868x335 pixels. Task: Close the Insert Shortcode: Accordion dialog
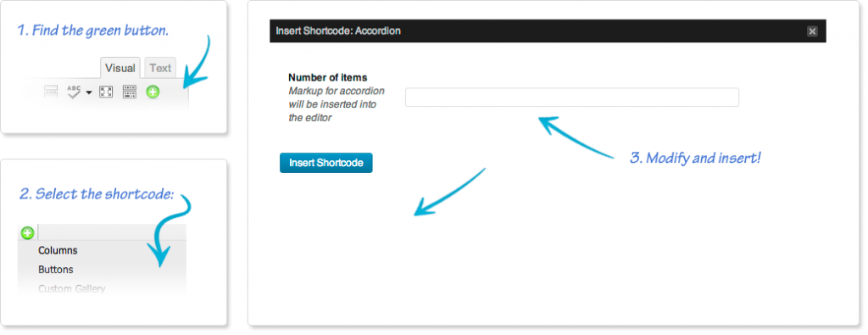tap(812, 31)
